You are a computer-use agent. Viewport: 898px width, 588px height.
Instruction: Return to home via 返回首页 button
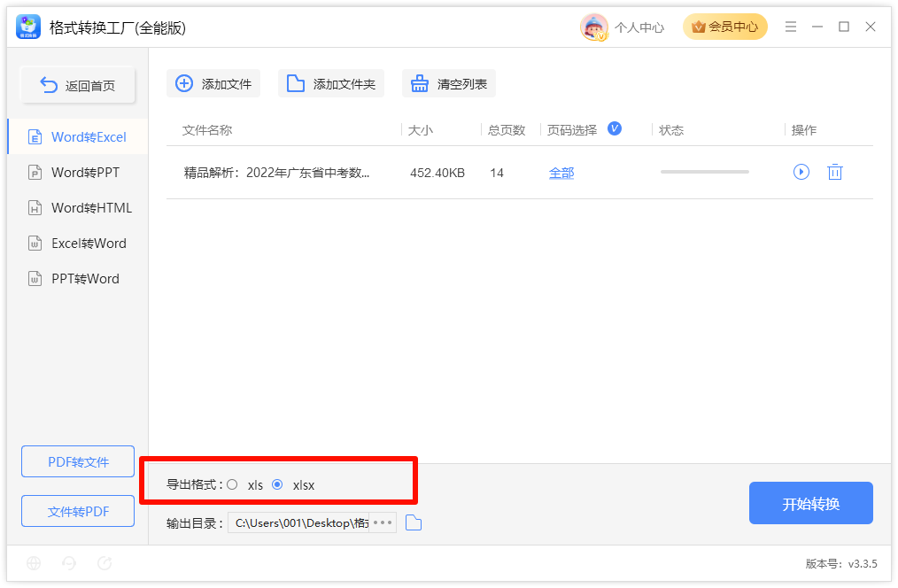click(78, 85)
